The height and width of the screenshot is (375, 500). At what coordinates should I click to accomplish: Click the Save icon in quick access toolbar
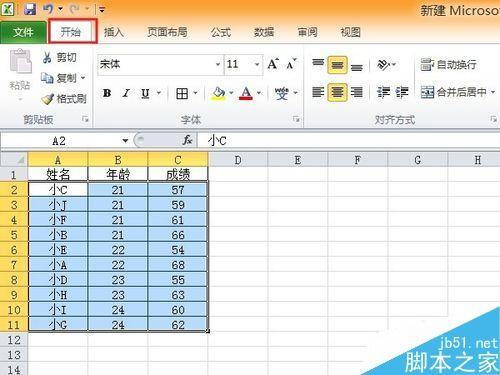click(x=30, y=9)
